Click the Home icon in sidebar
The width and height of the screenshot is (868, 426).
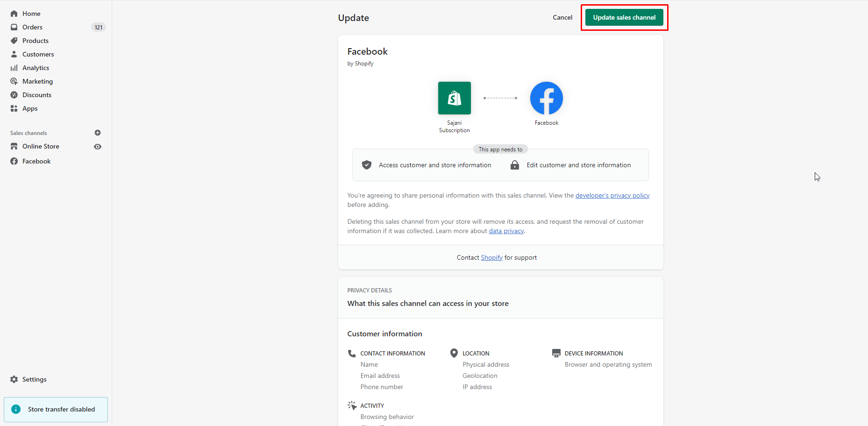point(14,14)
